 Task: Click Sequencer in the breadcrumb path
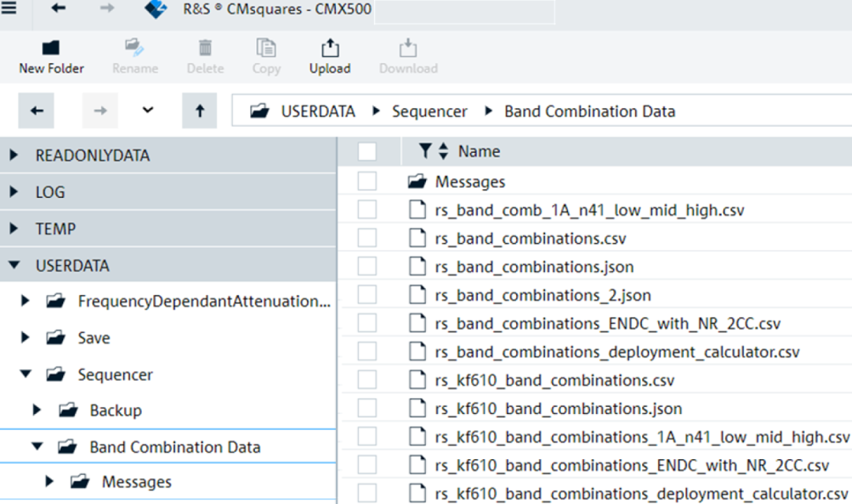(429, 112)
